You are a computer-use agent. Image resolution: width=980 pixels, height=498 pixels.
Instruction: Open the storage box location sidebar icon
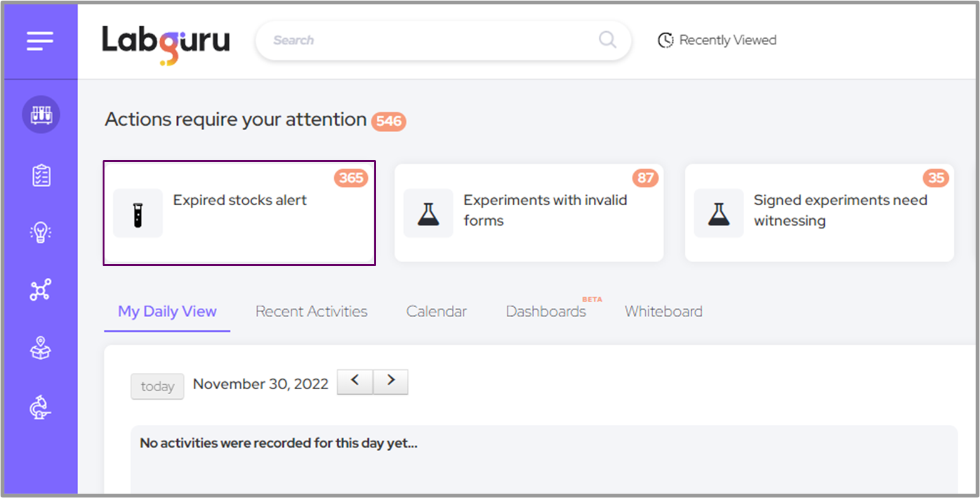(41, 348)
